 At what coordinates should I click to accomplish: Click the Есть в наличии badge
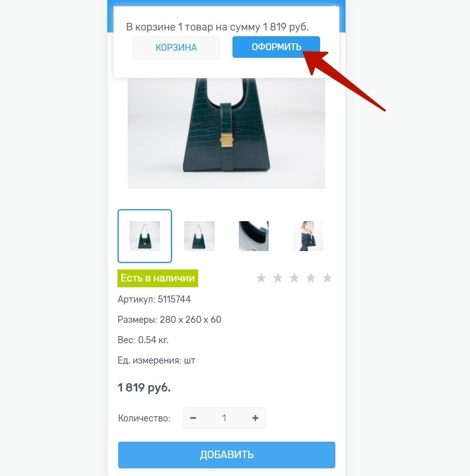158,278
